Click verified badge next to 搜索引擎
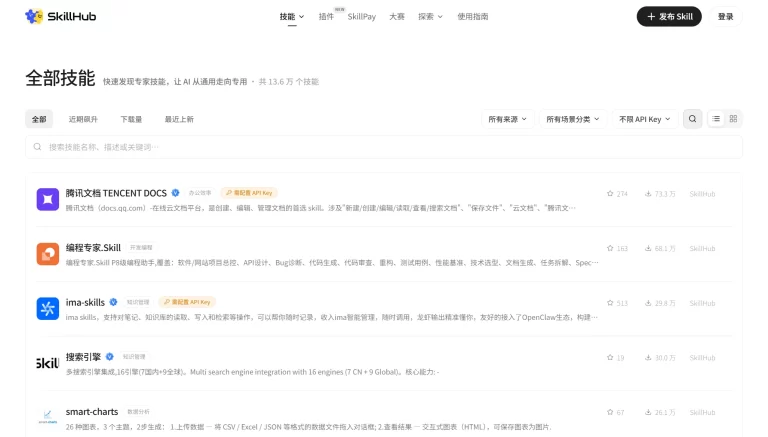This screenshot has width=768, height=437. click(x=110, y=357)
